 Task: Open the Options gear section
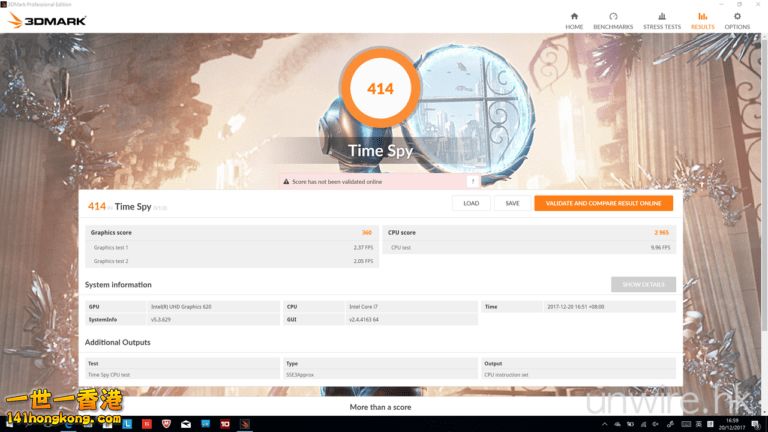737,21
